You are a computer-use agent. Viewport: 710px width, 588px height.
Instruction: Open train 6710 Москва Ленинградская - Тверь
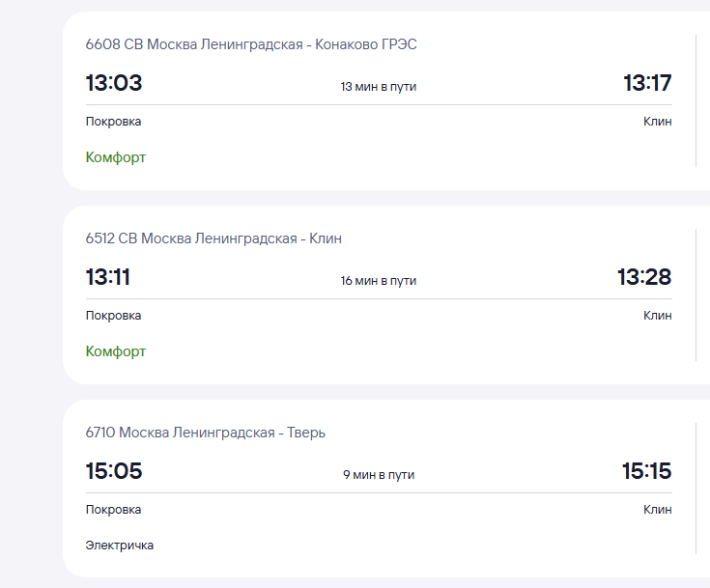pos(206,433)
